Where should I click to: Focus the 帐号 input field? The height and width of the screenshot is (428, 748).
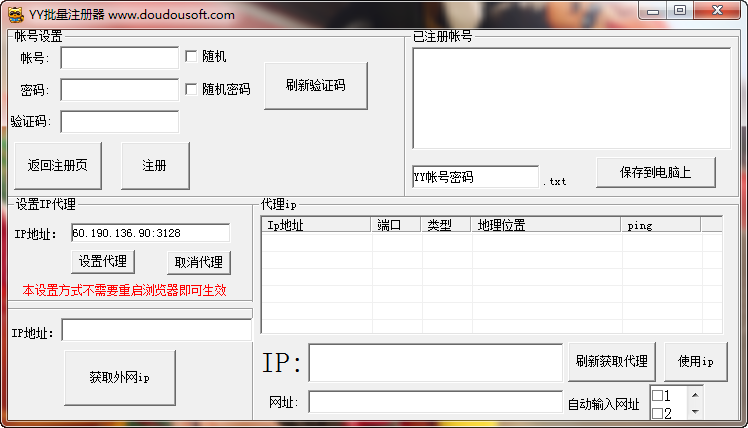120,58
